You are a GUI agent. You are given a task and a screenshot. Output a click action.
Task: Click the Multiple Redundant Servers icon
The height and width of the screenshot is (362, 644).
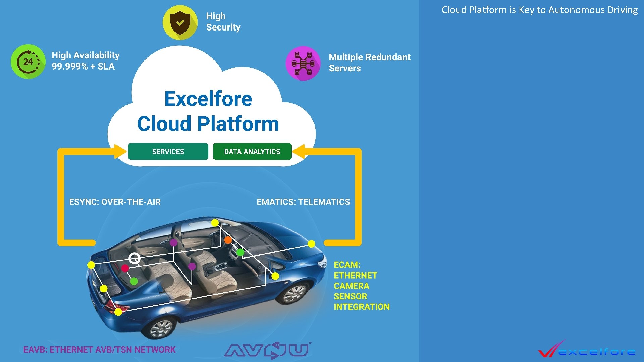click(x=303, y=63)
